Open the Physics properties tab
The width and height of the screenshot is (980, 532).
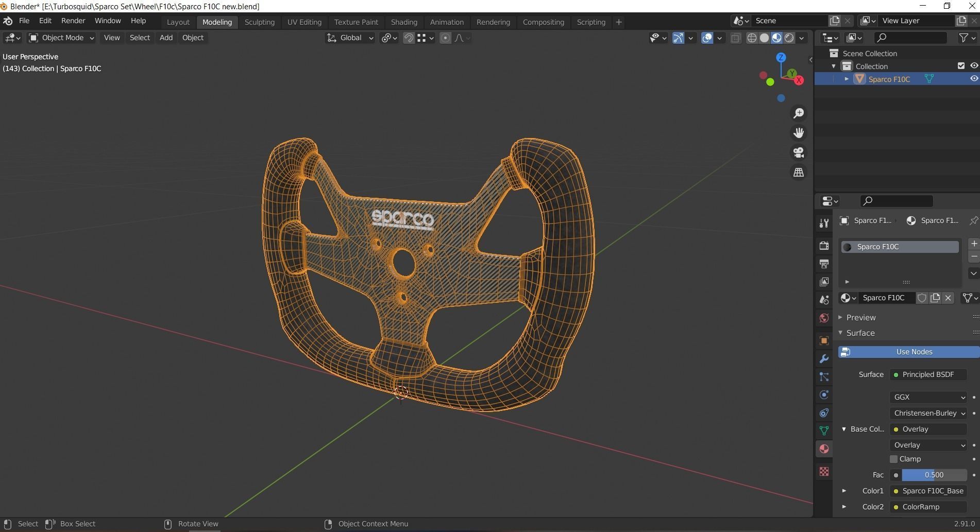pos(824,395)
